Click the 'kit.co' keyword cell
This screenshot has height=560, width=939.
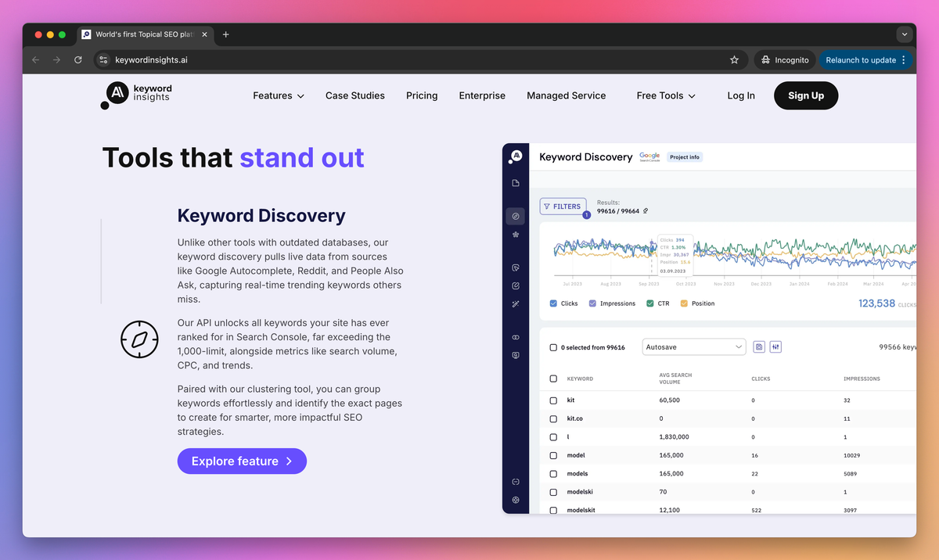click(x=574, y=418)
